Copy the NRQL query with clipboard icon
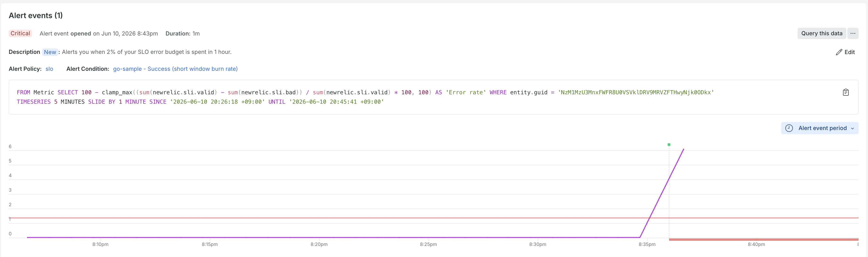This screenshot has width=868, height=257. click(x=845, y=92)
